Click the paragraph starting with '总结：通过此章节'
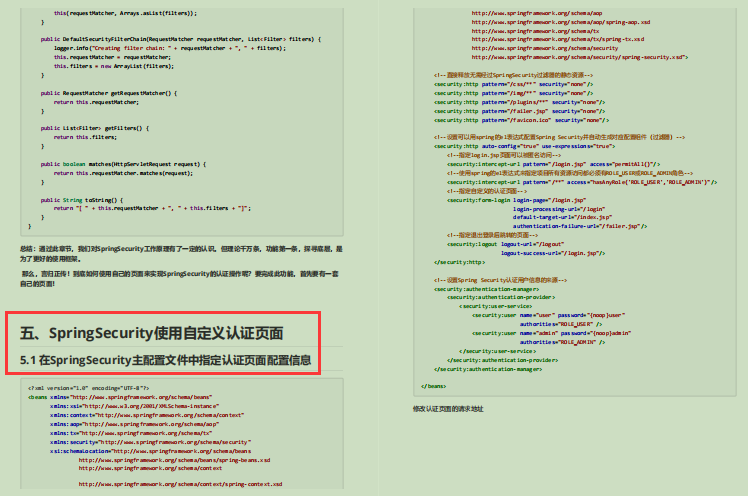The height and width of the screenshot is (496, 748). [181, 254]
